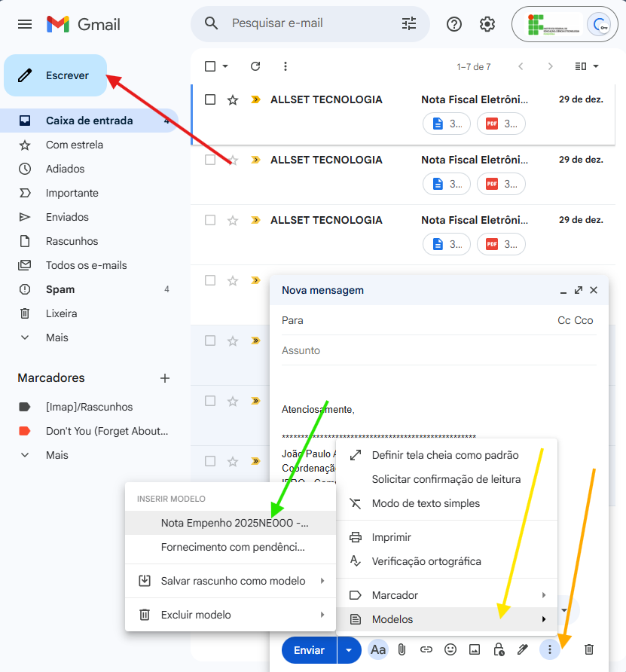Click the insert photo icon

(x=475, y=649)
